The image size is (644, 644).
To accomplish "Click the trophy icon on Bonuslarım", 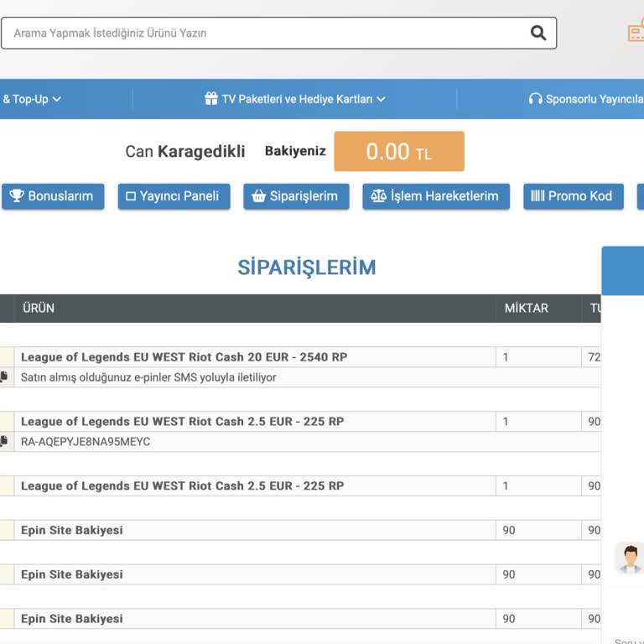I will (x=17, y=195).
